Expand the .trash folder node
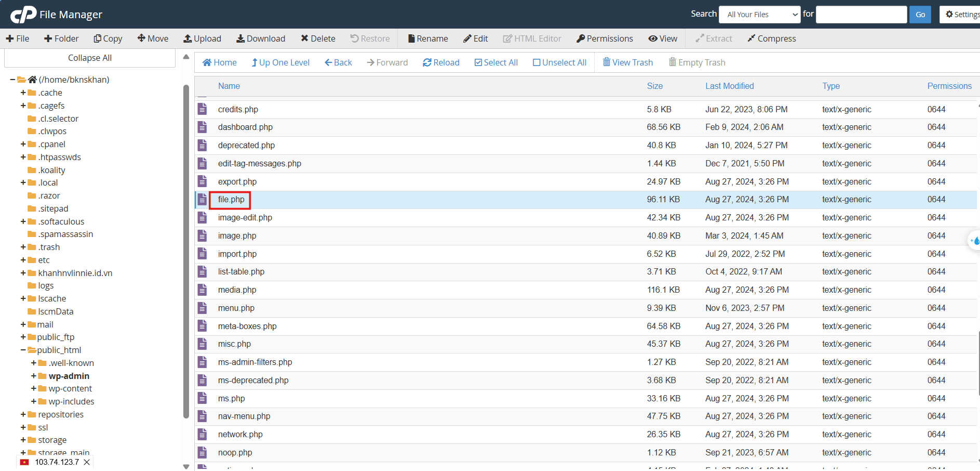 (23, 247)
